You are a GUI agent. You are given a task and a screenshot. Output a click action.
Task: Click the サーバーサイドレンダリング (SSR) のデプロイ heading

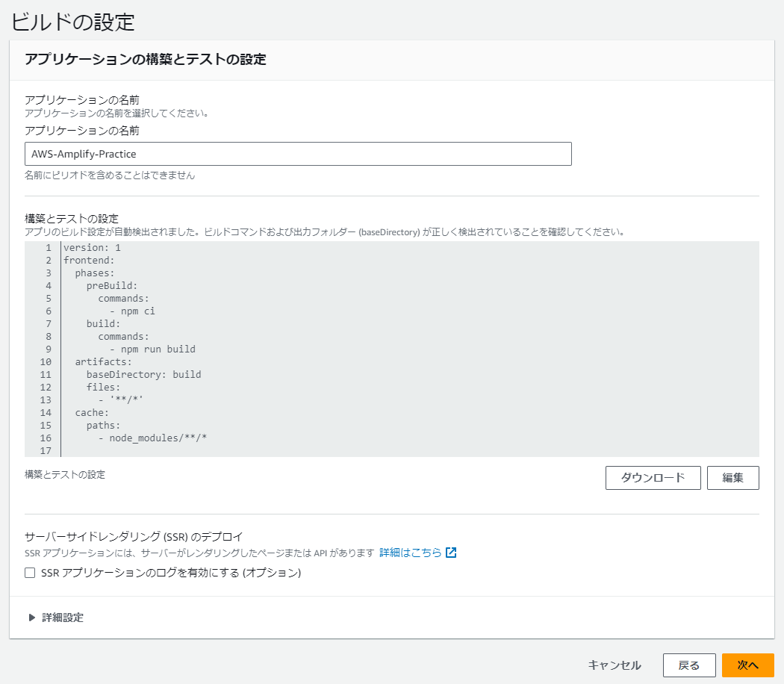(134, 537)
